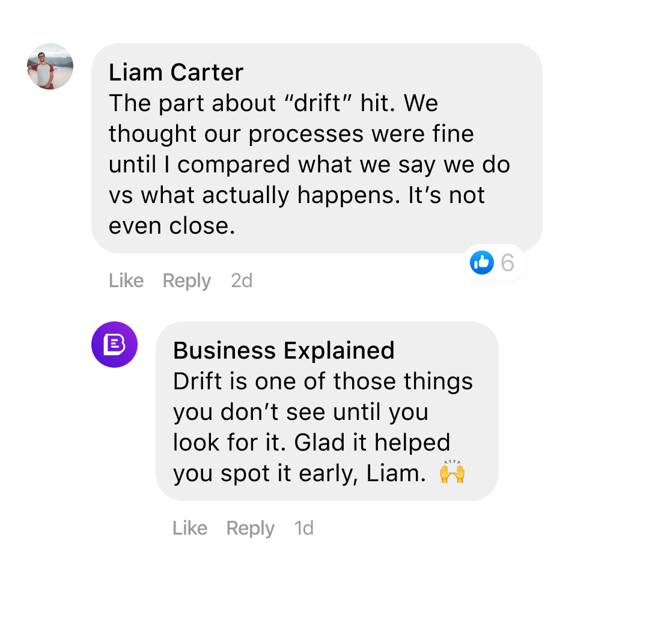Click the word "Drift" starting the reply
This screenshot has width=649, height=644.
(197, 381)
